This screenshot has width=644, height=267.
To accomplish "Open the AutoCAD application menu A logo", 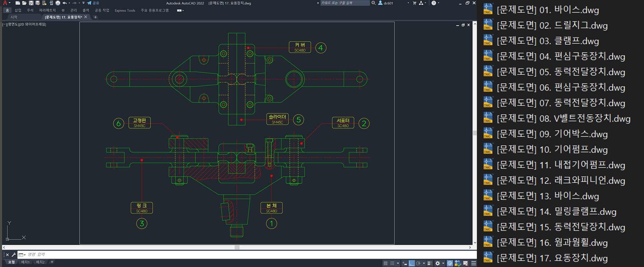I will 5,3.
